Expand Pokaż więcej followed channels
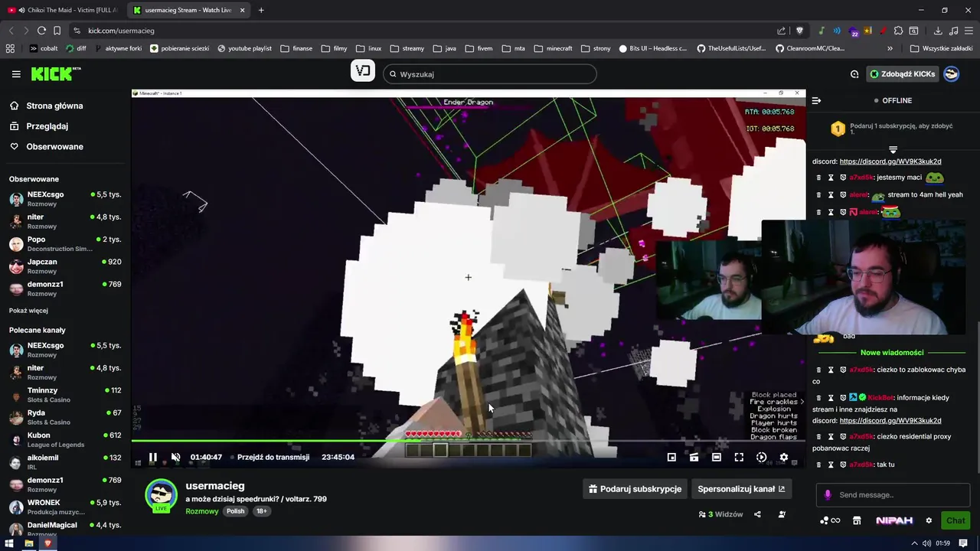The image size is (980, 551). point(28,311)
